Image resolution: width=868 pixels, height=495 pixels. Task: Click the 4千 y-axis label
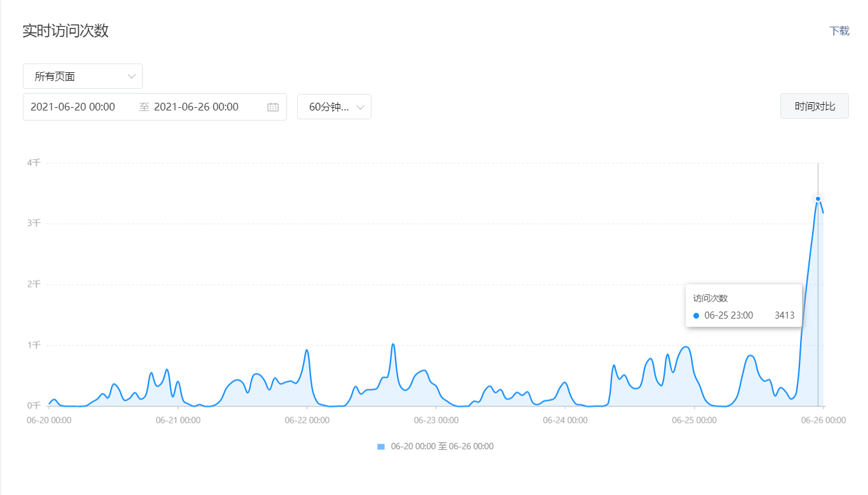[34, 162]
